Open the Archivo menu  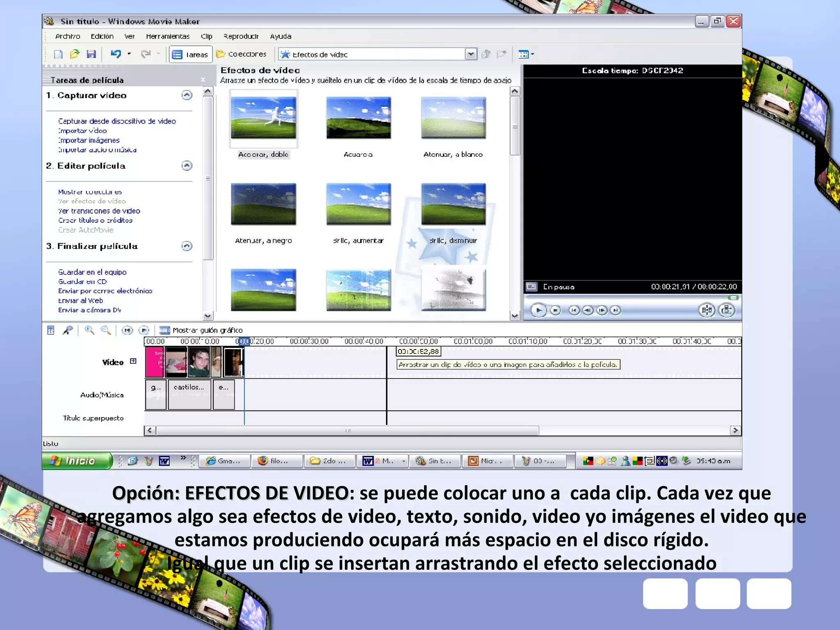pos(68,37)
